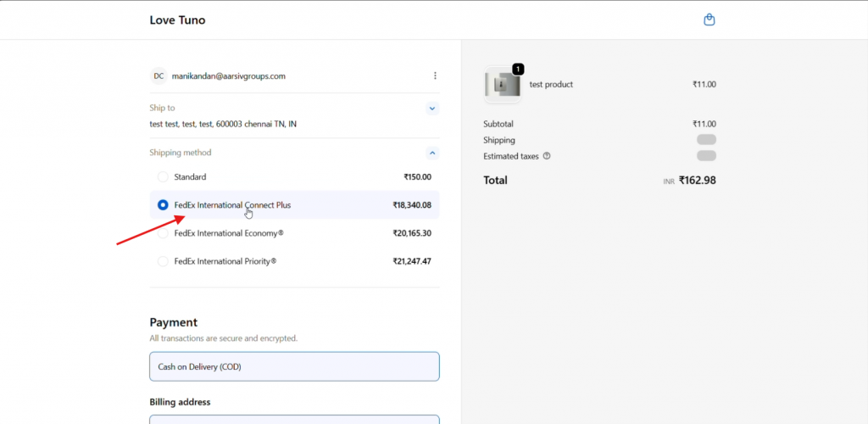Click the billing address field box

(294, 419)
